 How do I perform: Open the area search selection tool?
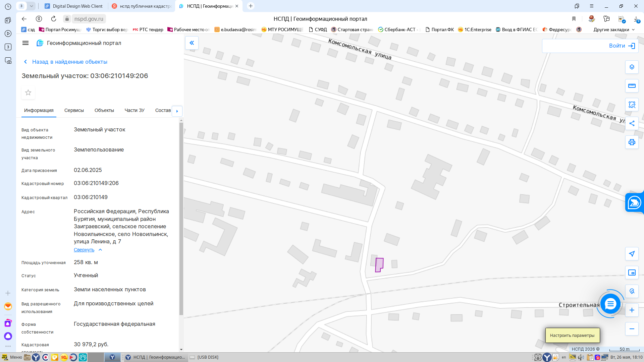click(x=632, y=105)
